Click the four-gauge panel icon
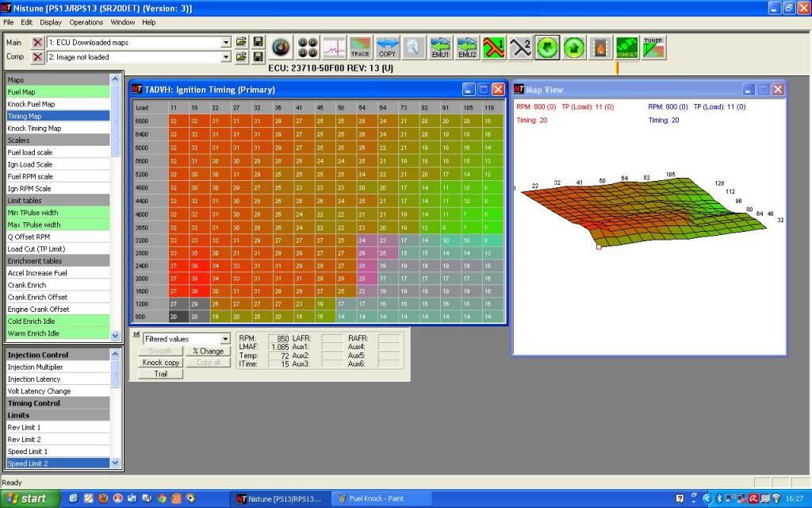This screenshot has height=508, width=812. click(308, 48)
